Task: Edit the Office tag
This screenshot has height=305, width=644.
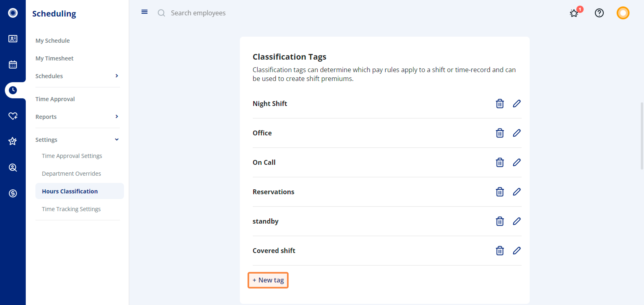Action: coord(516,133)
